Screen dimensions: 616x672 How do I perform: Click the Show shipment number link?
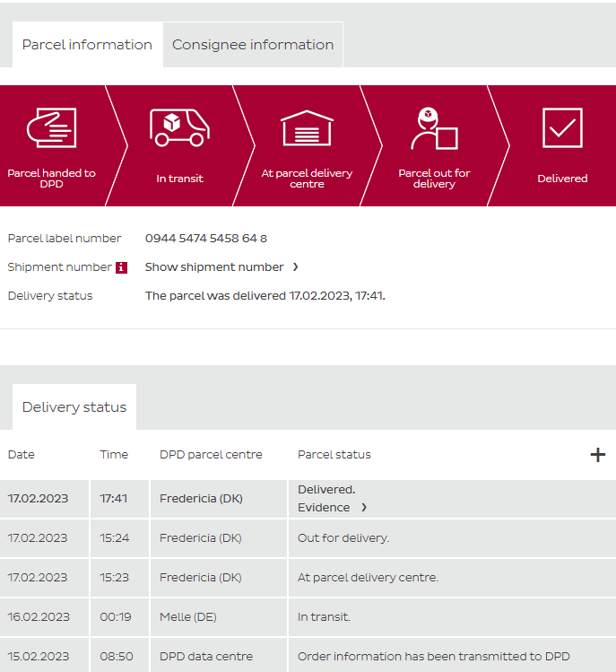214,267
